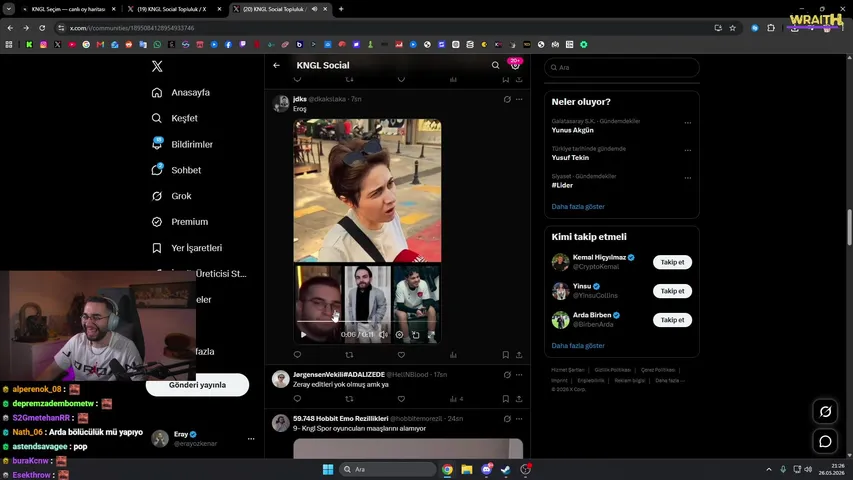Reload the page in Chrome

pos(42,28)
